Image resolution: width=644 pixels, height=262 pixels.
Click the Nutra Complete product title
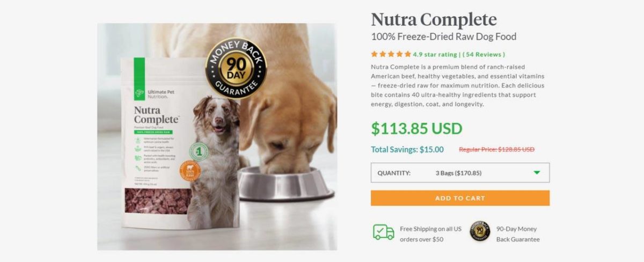point(434,20)
